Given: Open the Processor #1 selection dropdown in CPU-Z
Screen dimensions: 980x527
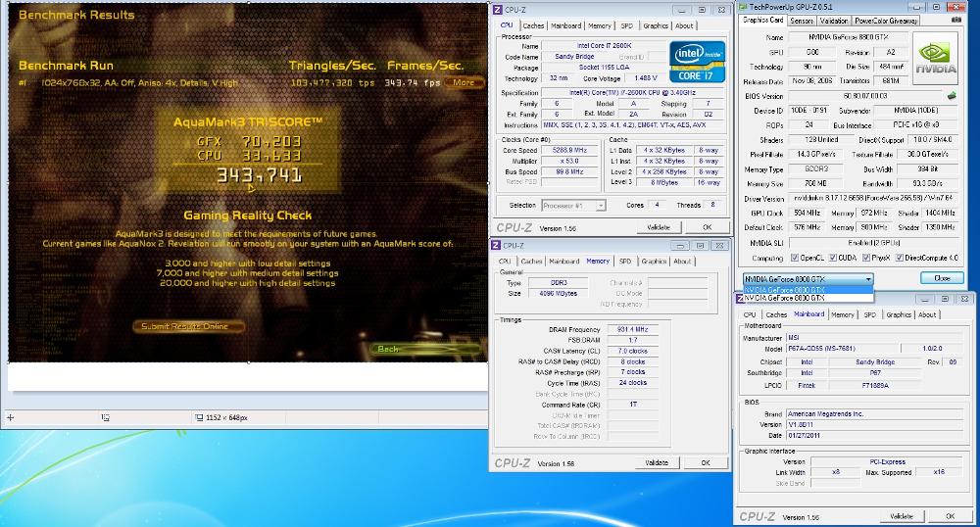Looking at the screenshot, I should coord(573,206).
